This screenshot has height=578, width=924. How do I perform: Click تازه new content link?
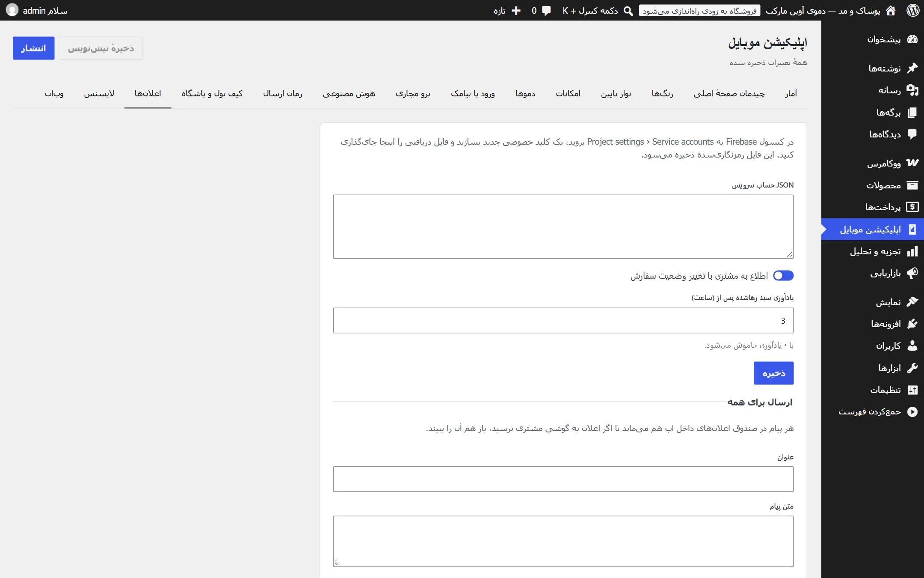[500, 11]
